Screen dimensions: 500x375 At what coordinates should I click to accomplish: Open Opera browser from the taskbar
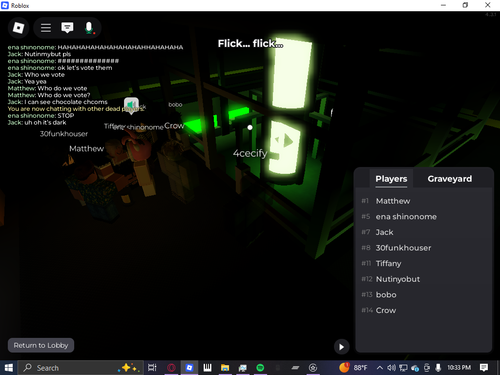click(171, 368)
